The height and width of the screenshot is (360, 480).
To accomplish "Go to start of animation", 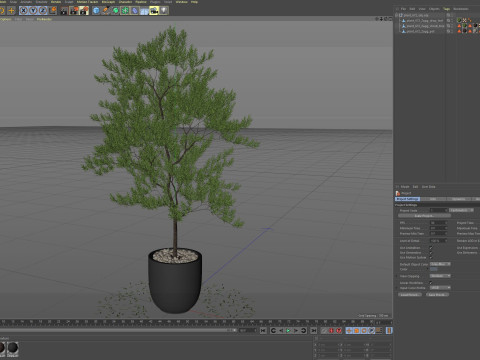I will pyautogui.click(x=263, y=331).
